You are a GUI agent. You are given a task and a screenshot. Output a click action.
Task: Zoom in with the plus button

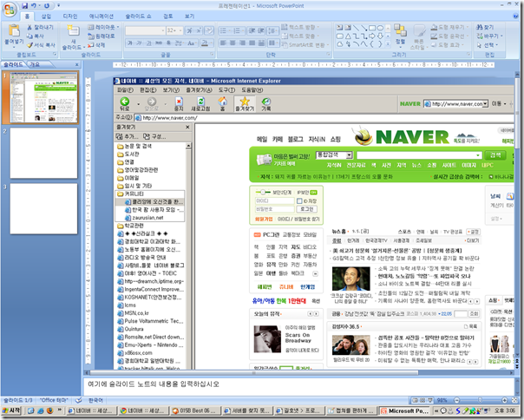point(505,400)
